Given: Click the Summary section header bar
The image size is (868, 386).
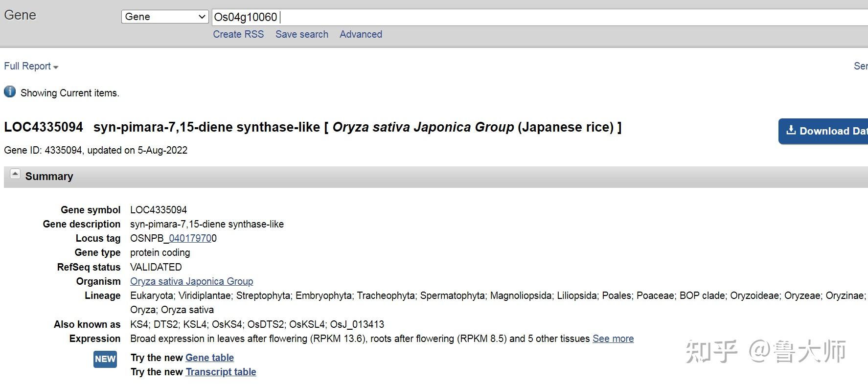Looking at the screenshot, I should pyautogui.click(x=391, y=177).
